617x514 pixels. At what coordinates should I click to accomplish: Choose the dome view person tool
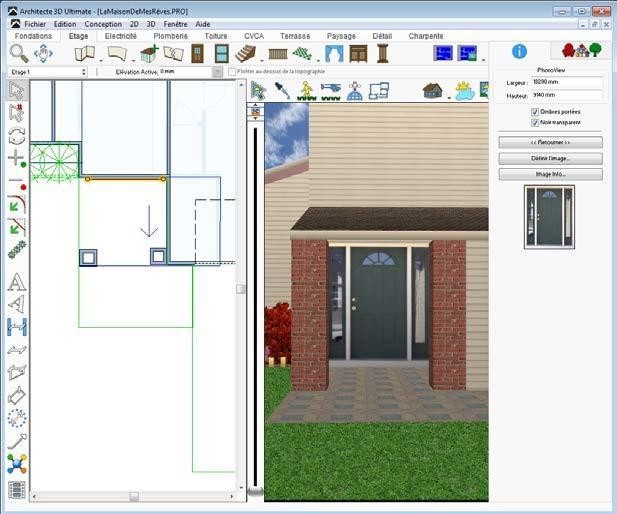click(x=355, y=91)
